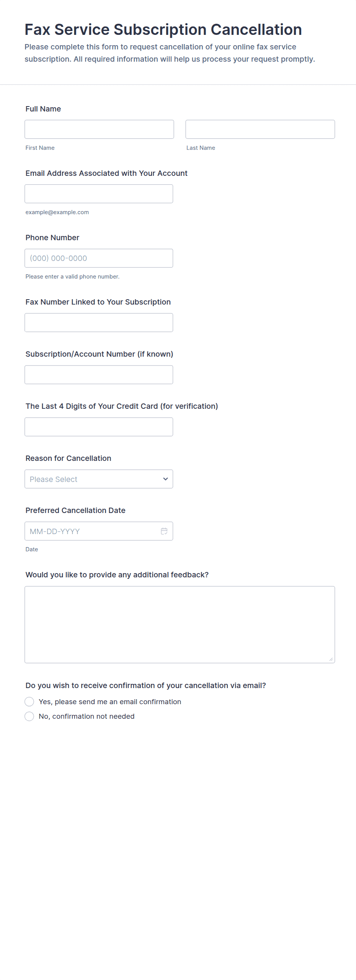Click the calendar icon in date field
This screenshot has width=356, height=980.
pyautogui.click(x=164, y=531)
